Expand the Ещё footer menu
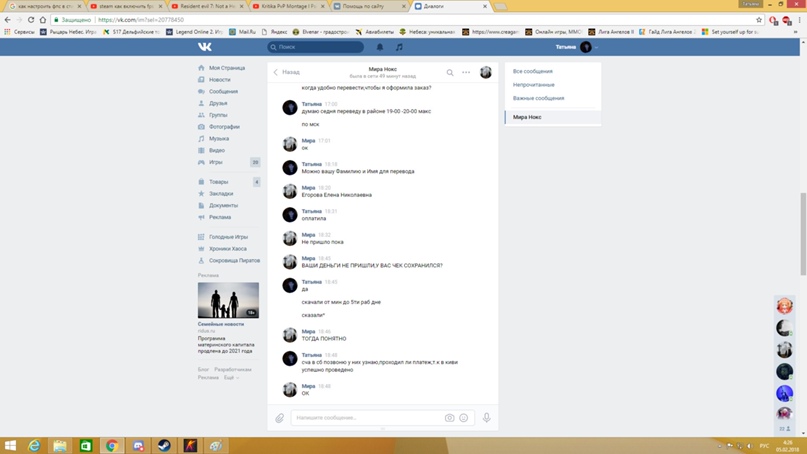807x454 pixels. [x=230, y=378]
